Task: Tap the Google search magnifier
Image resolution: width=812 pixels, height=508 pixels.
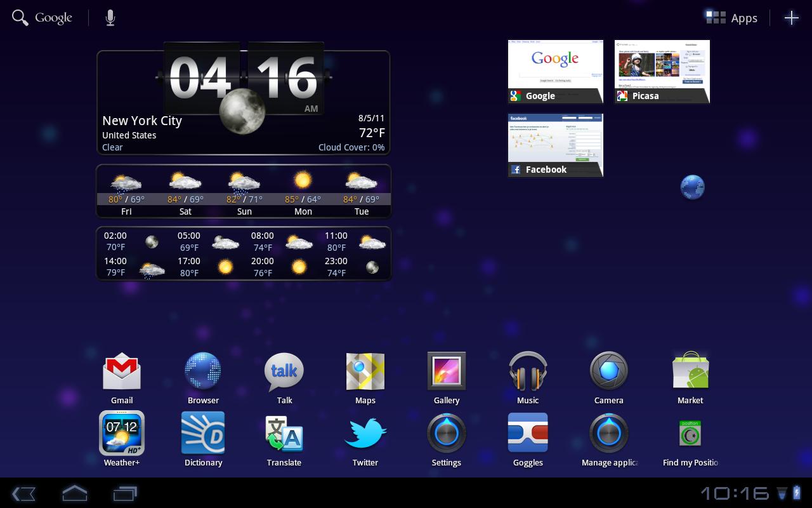Action: tap(20, 18)
